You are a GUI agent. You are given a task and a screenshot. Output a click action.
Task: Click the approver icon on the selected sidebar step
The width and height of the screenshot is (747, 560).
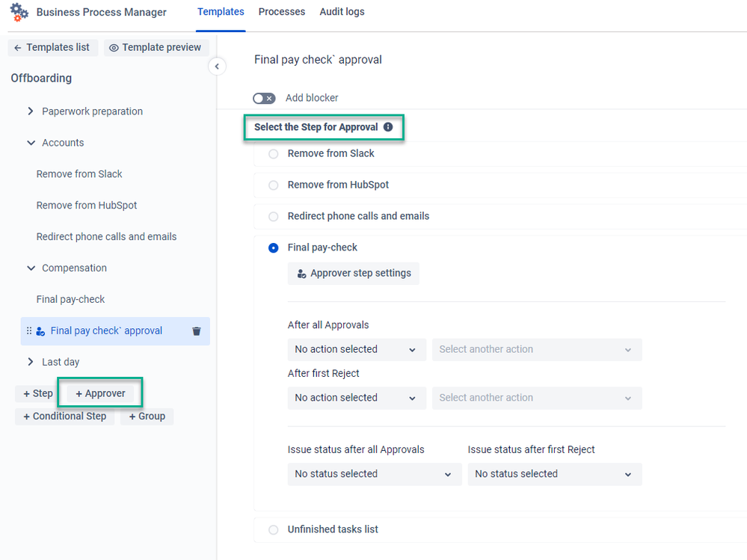tap(40, 331)
